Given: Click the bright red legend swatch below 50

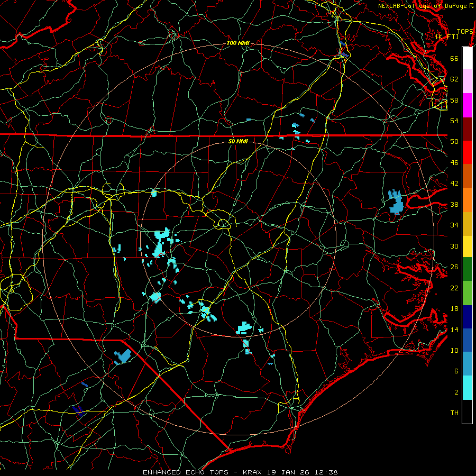Looking at the screenshot, I should coord(467,153).
